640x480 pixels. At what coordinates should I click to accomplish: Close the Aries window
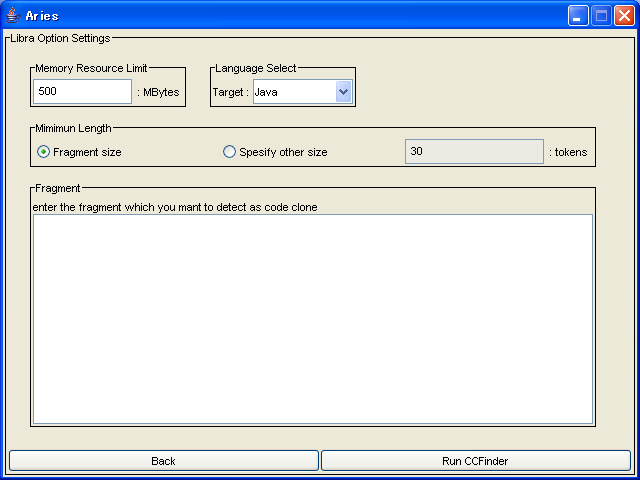click(x=623, y=15)
